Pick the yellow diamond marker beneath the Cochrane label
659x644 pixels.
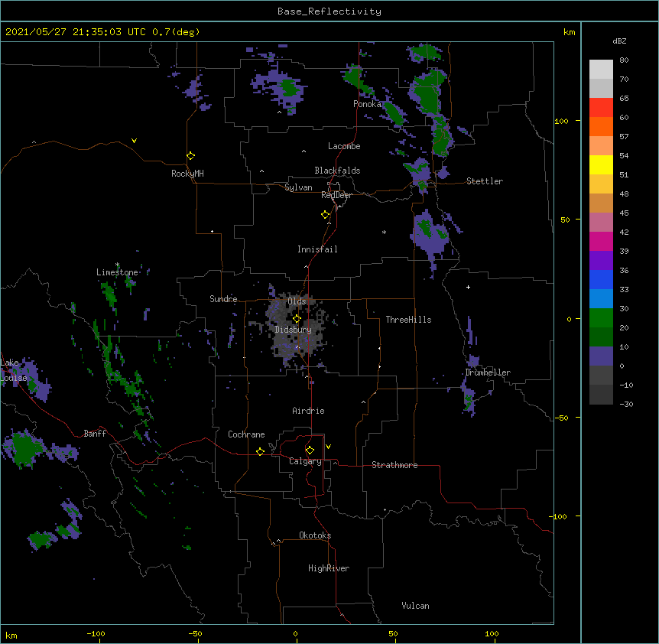[260, 451]
